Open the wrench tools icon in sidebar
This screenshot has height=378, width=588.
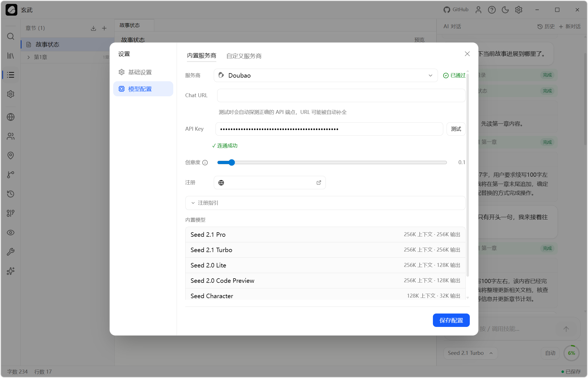click(11, 252)
